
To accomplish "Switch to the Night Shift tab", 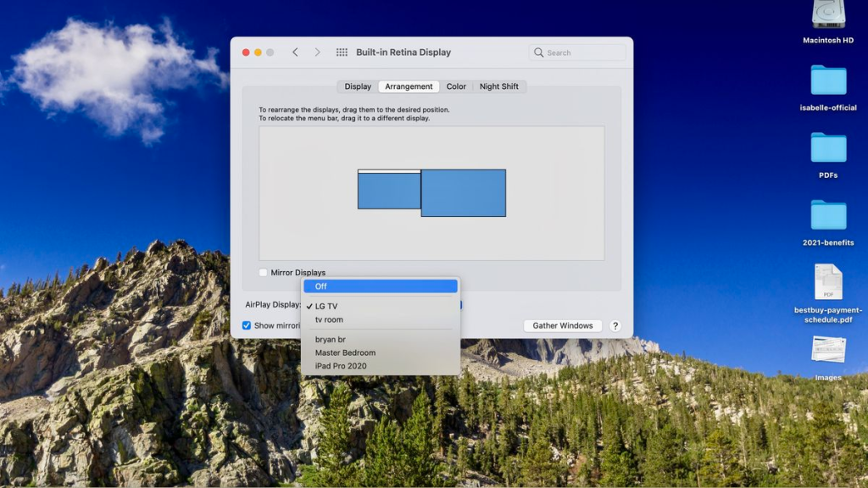I will [x=498, y=86].
